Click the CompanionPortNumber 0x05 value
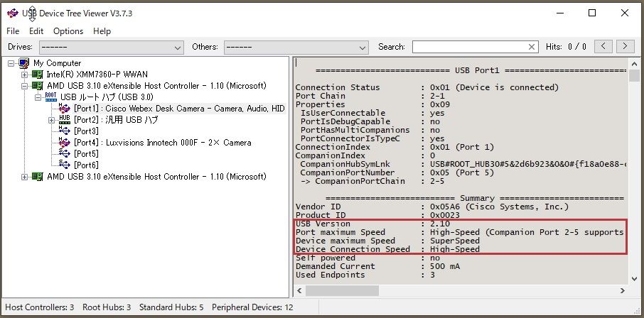The image size is (644, 318). 461,172
